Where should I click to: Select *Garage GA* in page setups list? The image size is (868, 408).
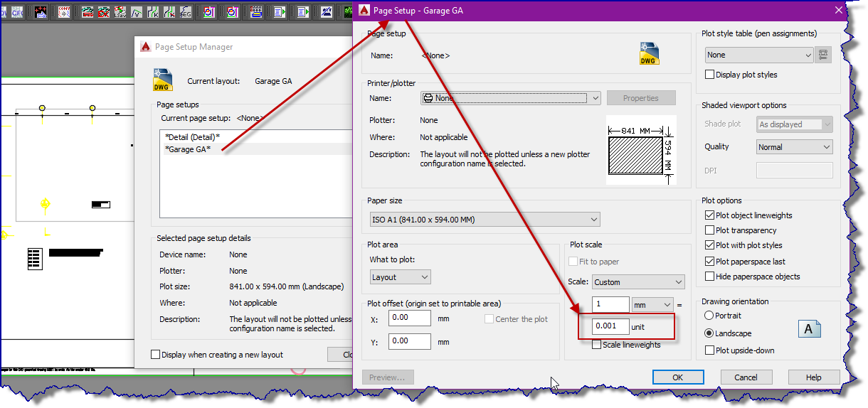[x=188, y=149]
